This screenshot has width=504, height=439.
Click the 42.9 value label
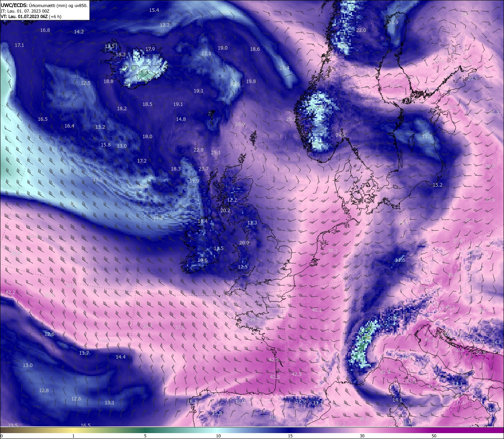[x=385, y=372]
